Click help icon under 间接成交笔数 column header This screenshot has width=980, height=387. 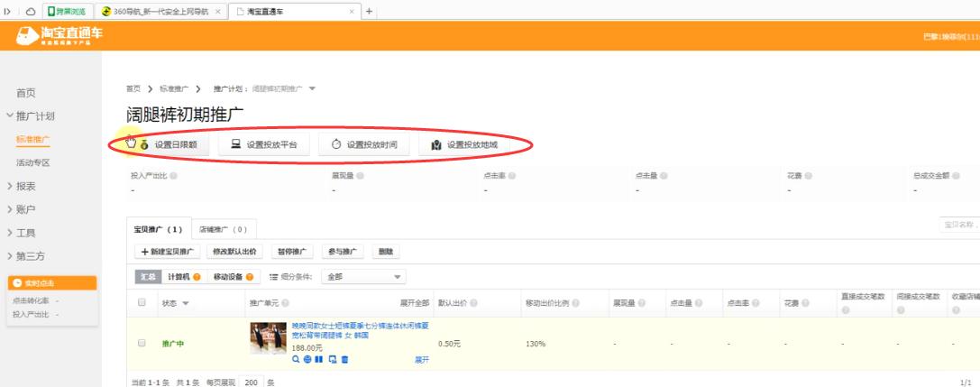coord(900,310)
